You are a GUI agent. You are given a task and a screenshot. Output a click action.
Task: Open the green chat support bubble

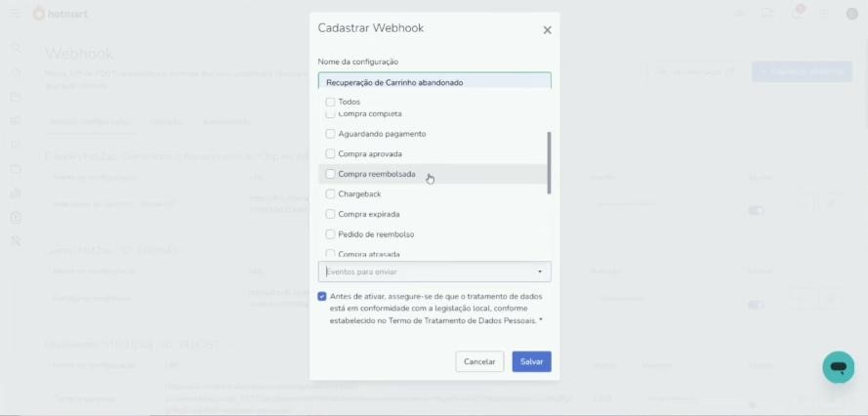point(838,367)
